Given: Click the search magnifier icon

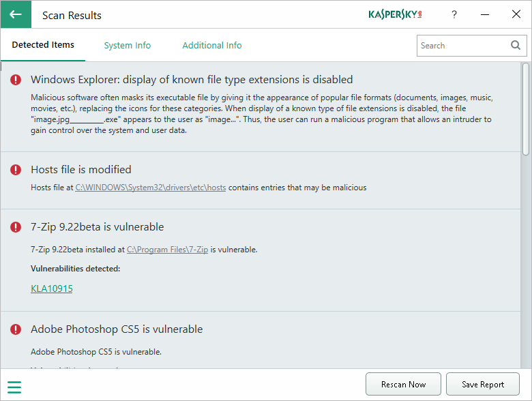Looking at the screenshot, I should point(516,46).
